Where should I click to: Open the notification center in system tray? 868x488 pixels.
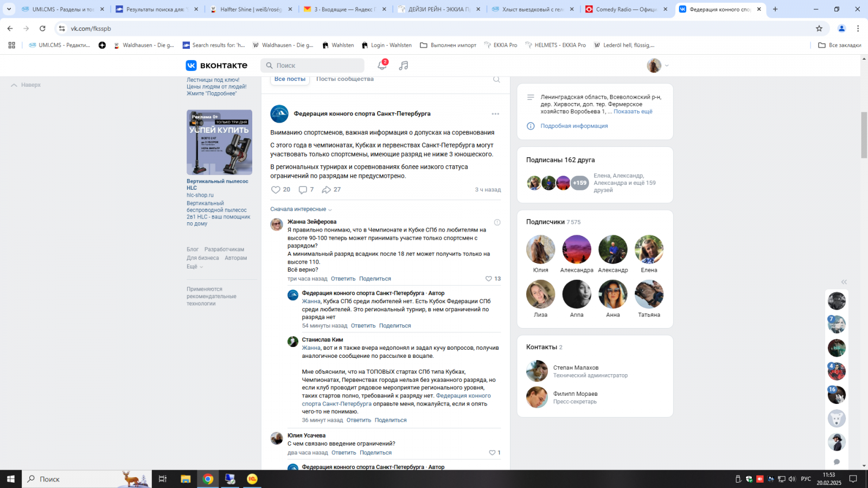[853, 479]
